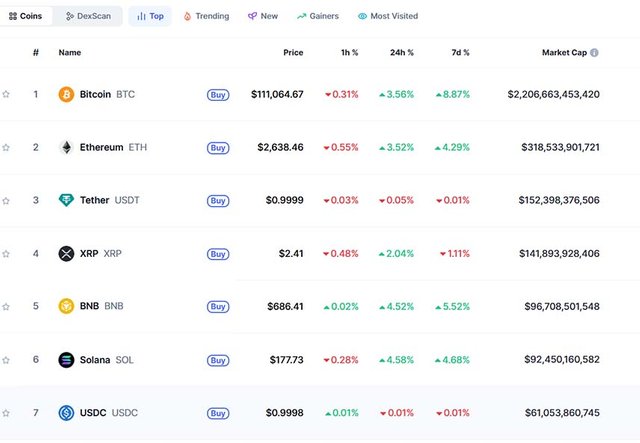Viewport: 640px width, 443px height.
Task: Sort by the # rank column header
Action: tap(36, 52)
